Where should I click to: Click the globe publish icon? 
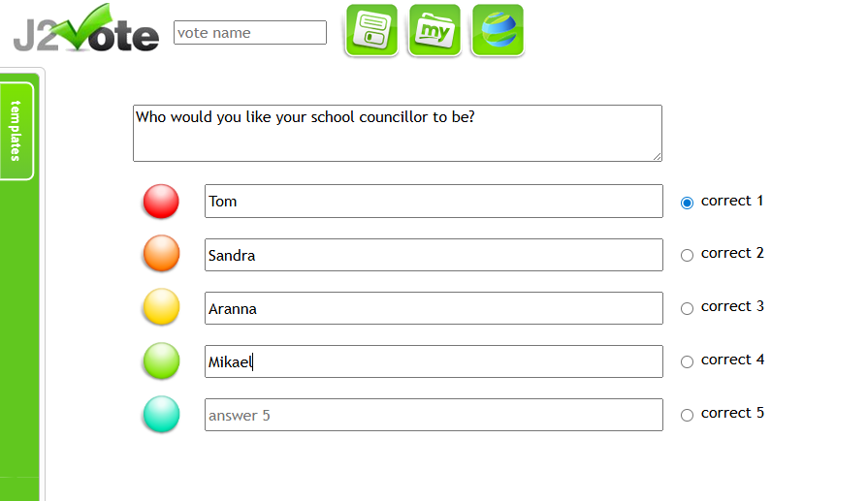coord(498,31)
